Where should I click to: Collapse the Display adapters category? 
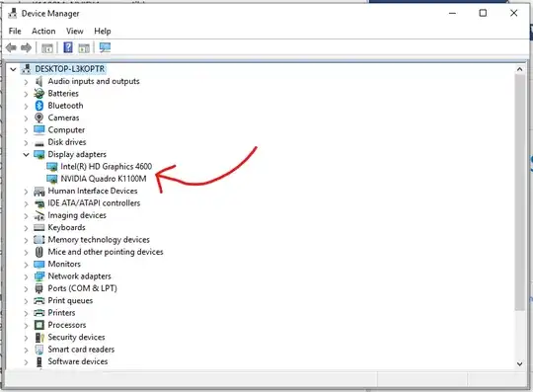pos(26,155)
